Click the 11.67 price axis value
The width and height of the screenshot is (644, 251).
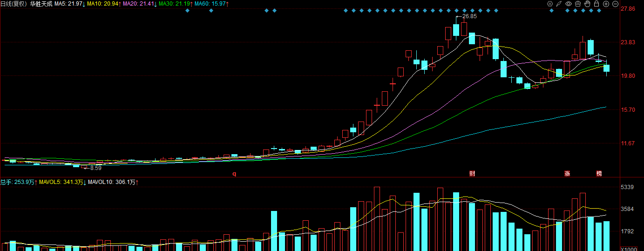[x=628, y=143]
